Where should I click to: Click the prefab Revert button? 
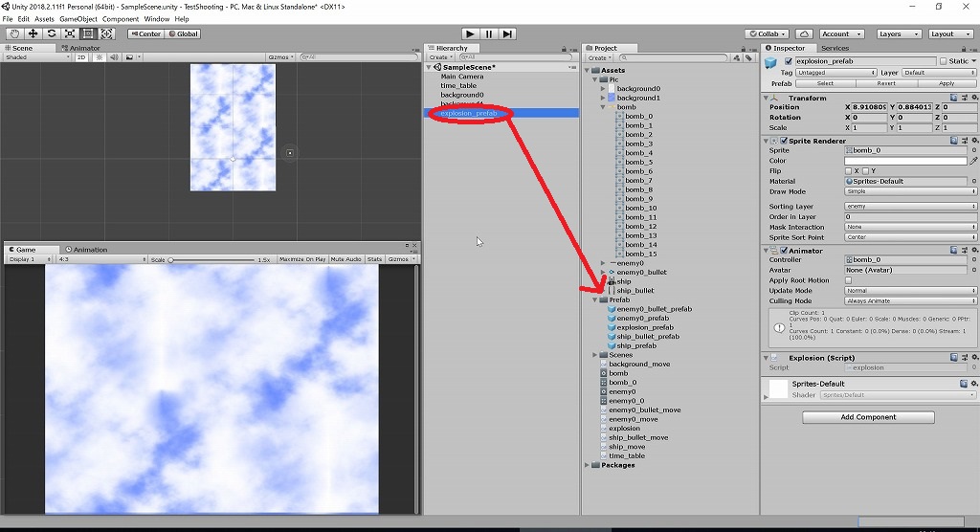click(885, 84)
